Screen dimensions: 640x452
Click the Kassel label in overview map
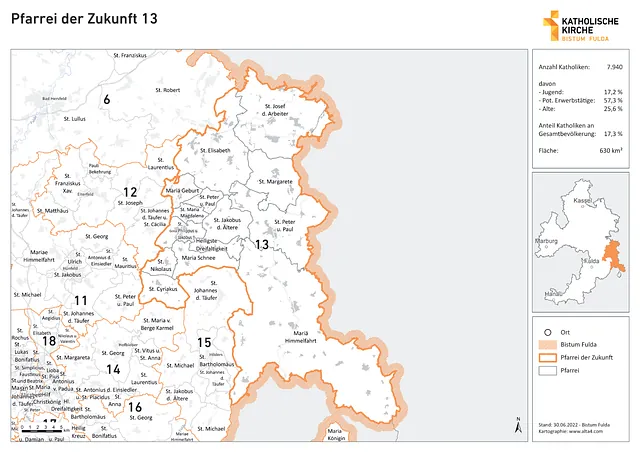[x=573, y=200]
